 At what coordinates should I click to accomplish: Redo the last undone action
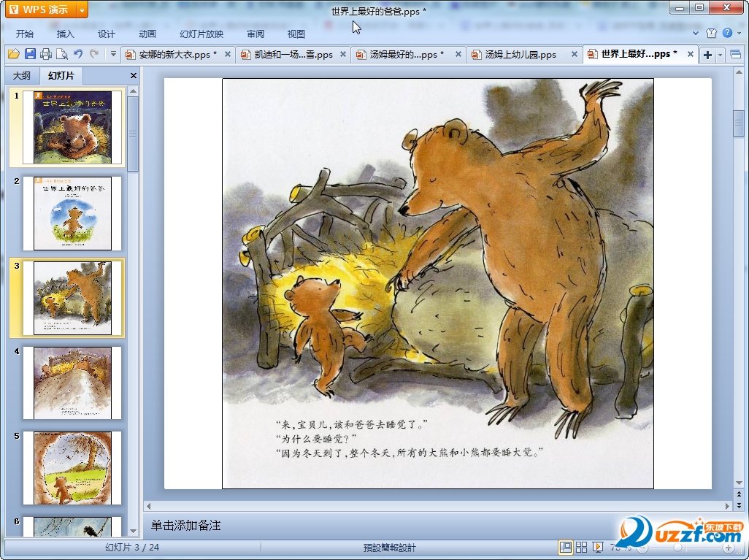pyautogui.click(x=94, y=54)
